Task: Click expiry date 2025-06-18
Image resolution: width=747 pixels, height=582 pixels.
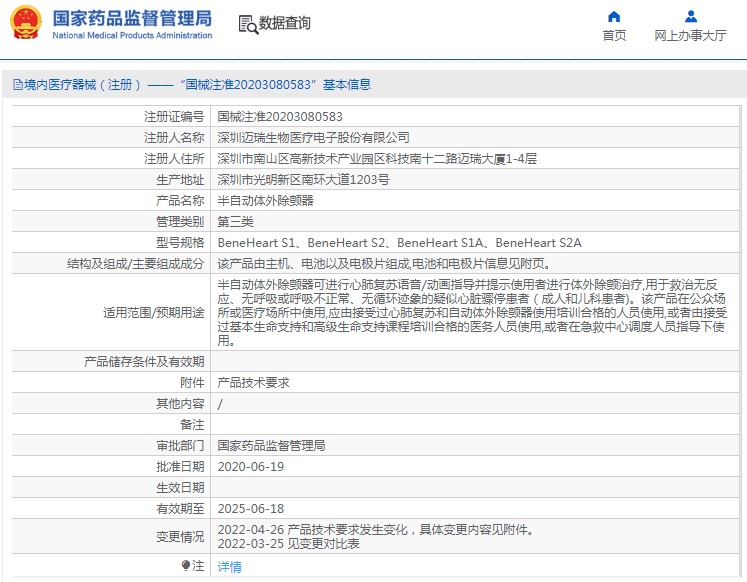Action: [251, 509]
